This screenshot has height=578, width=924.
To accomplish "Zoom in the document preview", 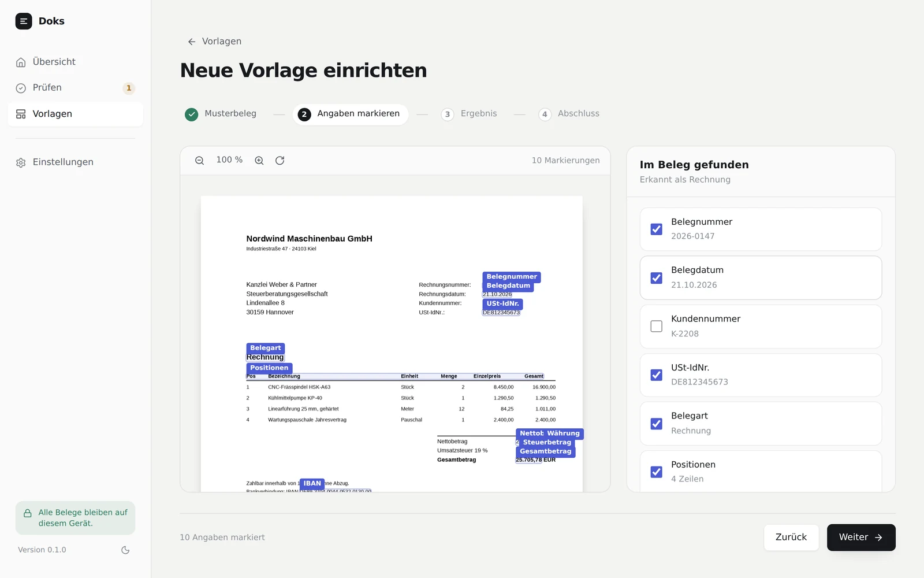I will coord(259,161).
